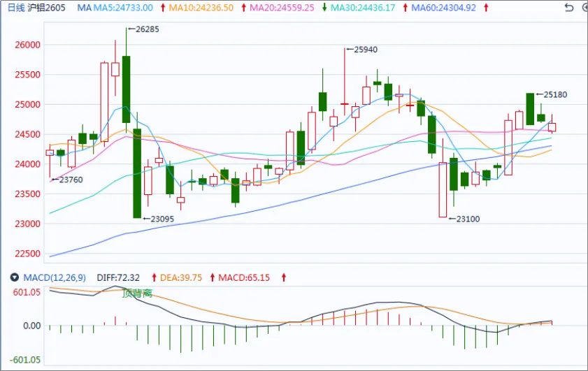
Task: Click the 25940 price marker
Action: point(362,50)
